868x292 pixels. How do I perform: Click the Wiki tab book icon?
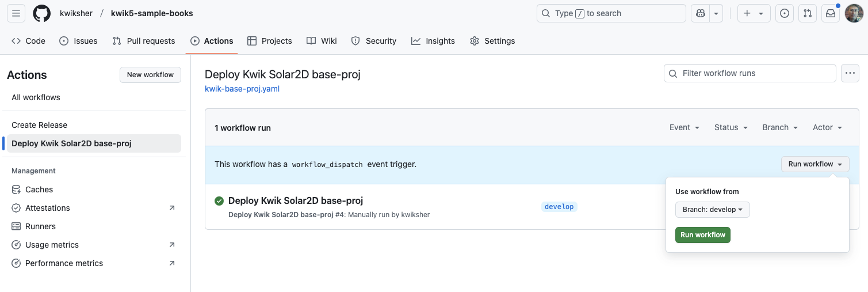coord(311,41)
